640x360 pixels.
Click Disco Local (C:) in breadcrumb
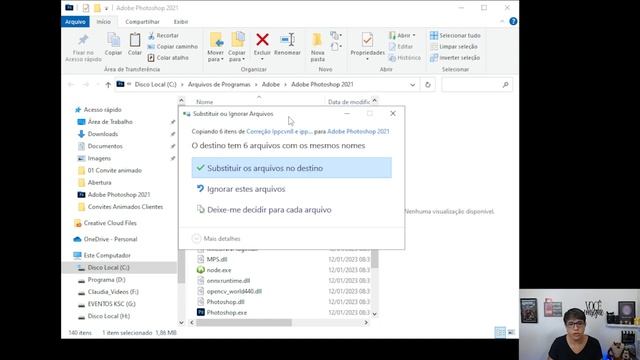pos(156,84)
